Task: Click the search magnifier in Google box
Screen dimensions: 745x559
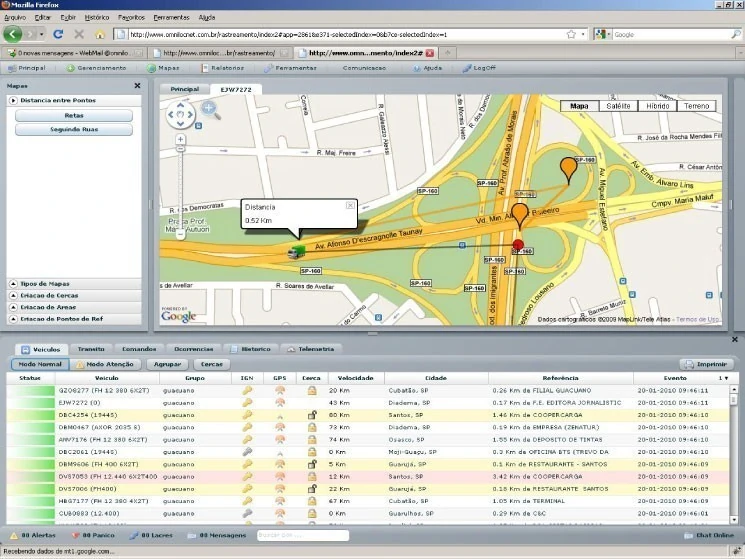Action: tap(735, 34)
